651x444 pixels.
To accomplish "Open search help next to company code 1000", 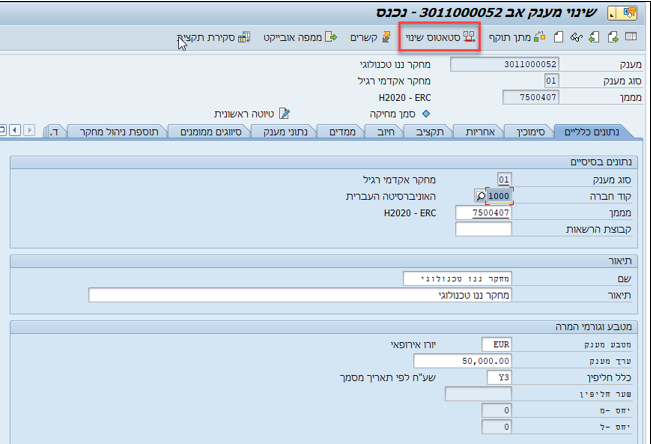I will point(480,196).
